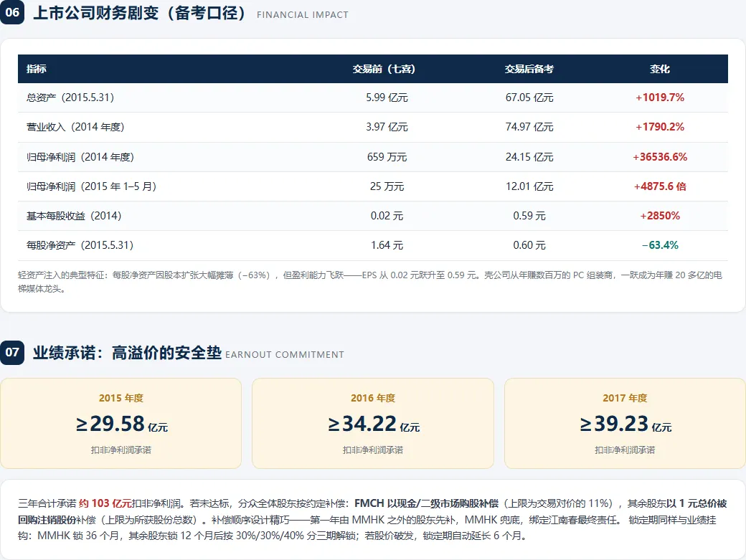Click the figure ≥34.22 亿元

[x=374, y=424]
